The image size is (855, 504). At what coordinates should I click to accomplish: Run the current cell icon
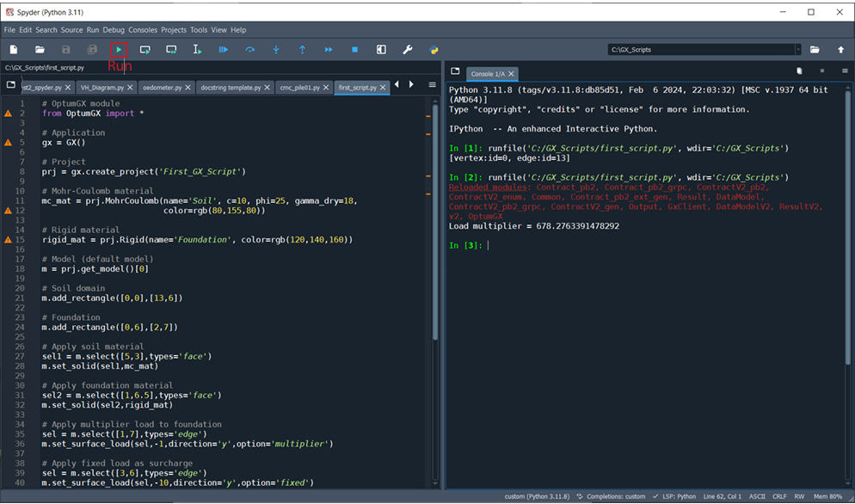pos(145,50)
